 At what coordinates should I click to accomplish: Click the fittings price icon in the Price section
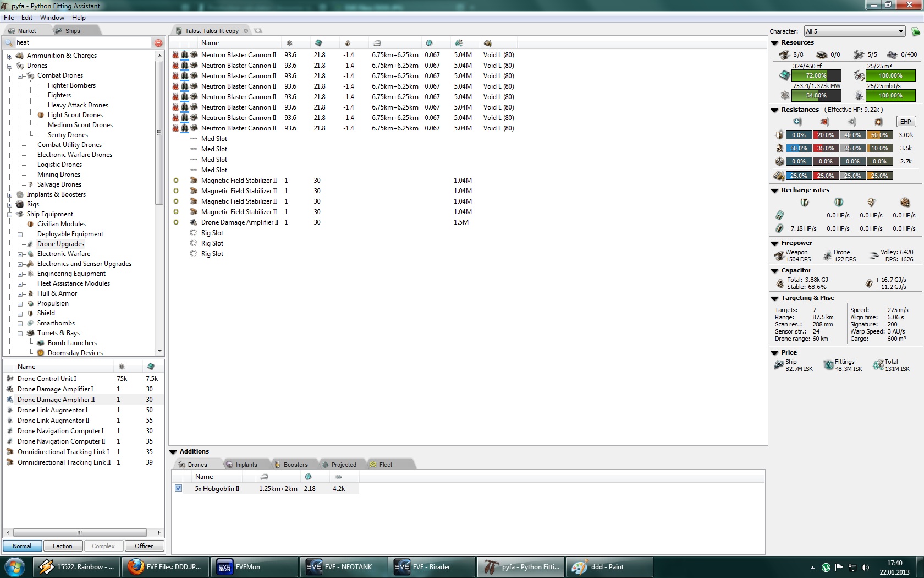coord(829,365)
